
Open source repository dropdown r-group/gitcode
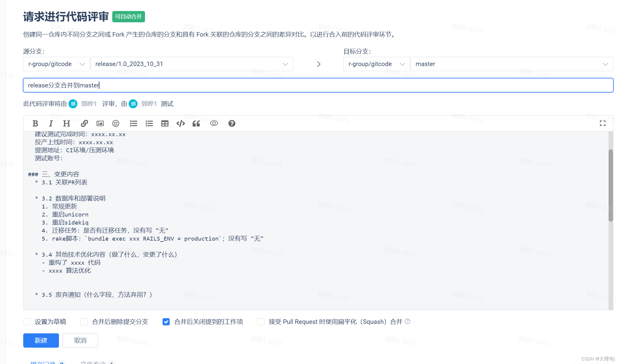tap(57, 64)
